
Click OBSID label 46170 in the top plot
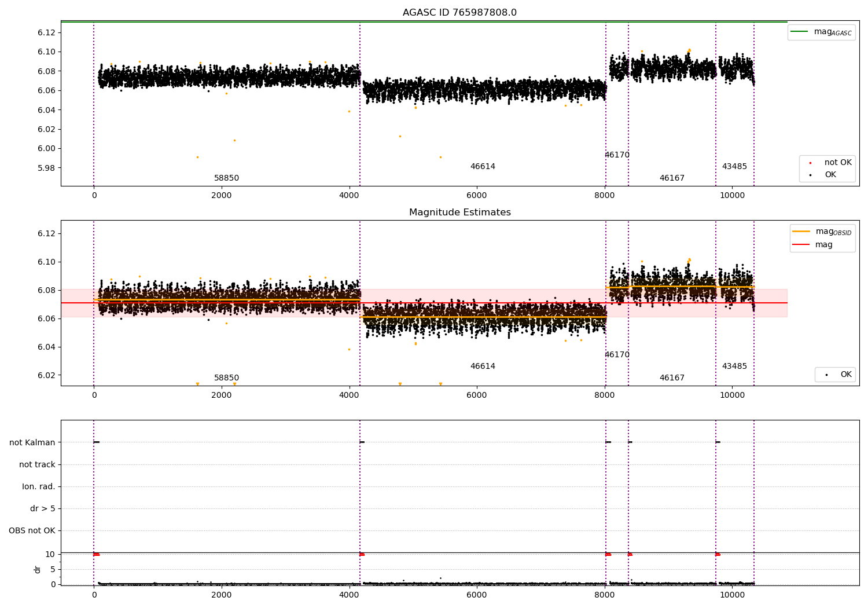pos(617,155)
